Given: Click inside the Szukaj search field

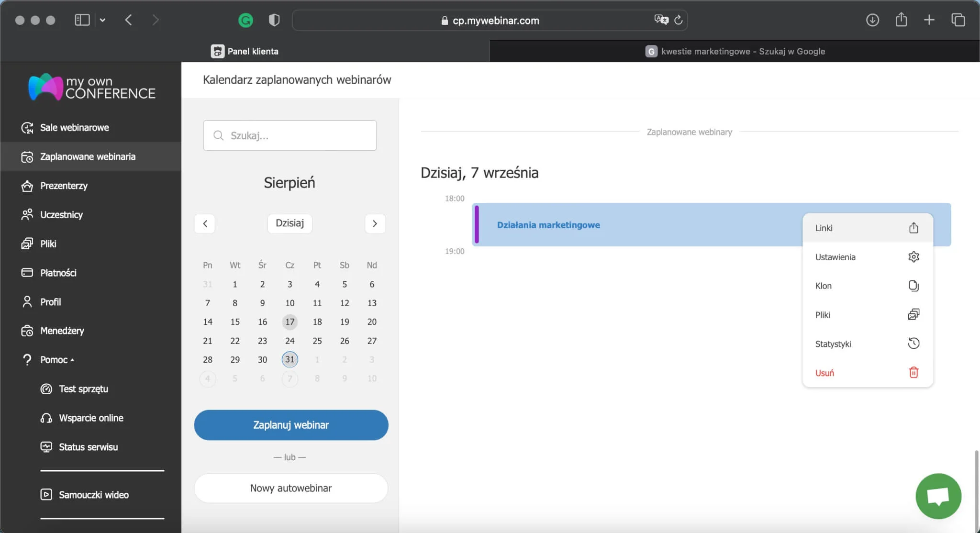Looking at the screenshot, I should click(x=290, y=135).
